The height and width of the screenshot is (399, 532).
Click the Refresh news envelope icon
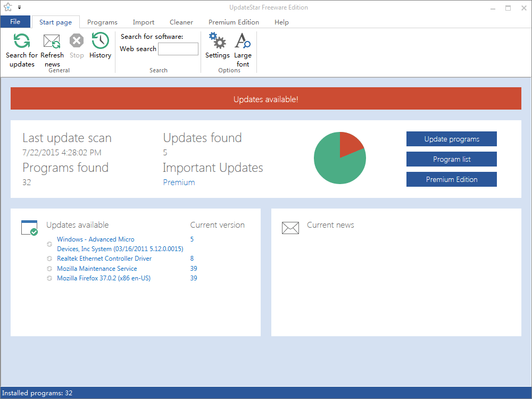(x=52, y=41)
